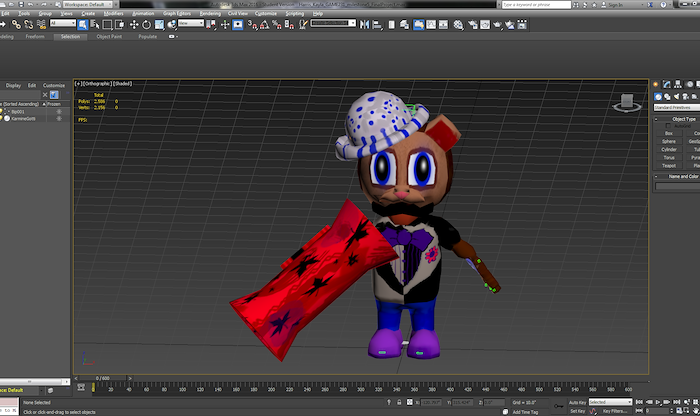The height and width of the screenshot is (416, 700).
Task: Toggle keyboard shortcut override button
Action: pyautogui.click(x=238, y=25)
